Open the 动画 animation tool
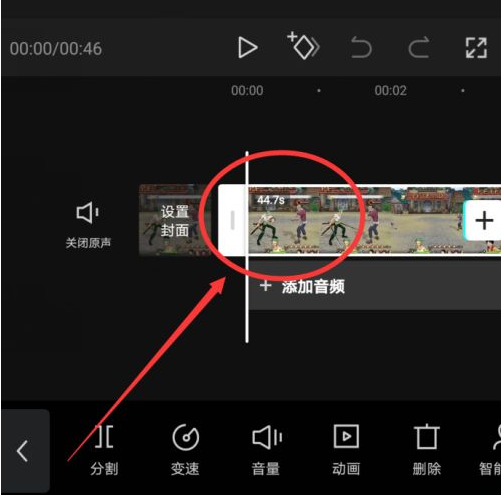Image resolution: width=501 pixels, height=495 pixels. click(346, 450)
